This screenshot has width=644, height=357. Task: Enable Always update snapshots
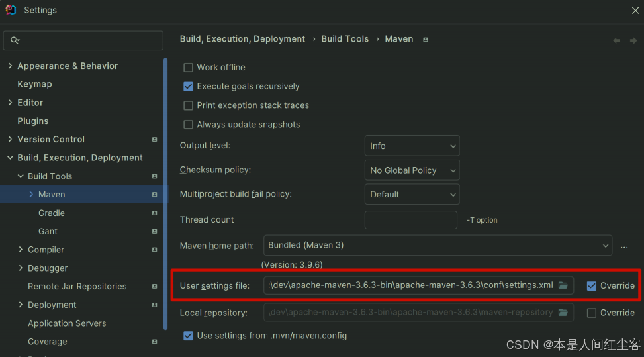pyautogui.click(x=188, y=125)
